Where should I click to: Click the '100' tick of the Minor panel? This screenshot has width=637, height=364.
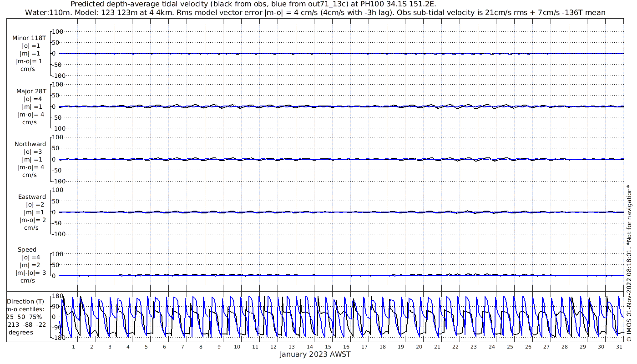[57, 31]
